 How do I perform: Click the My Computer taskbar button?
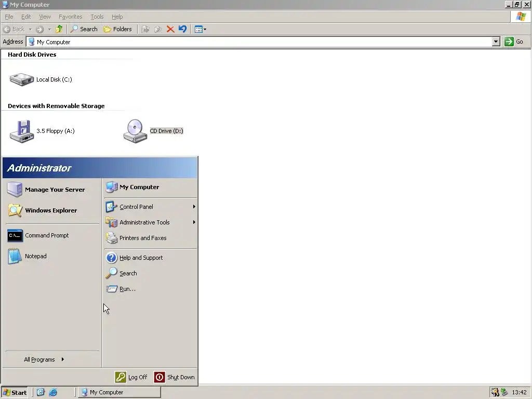(119, 392)
